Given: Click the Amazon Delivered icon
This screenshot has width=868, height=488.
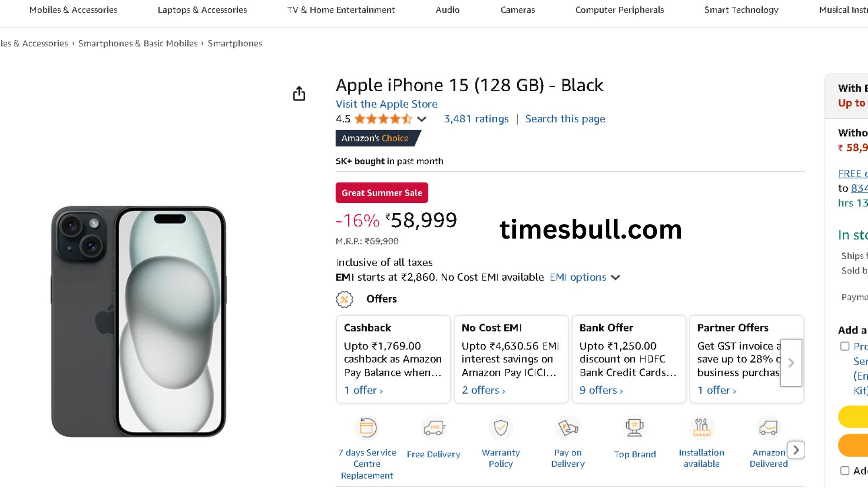Looking at the screenshot, I should 768,427.
